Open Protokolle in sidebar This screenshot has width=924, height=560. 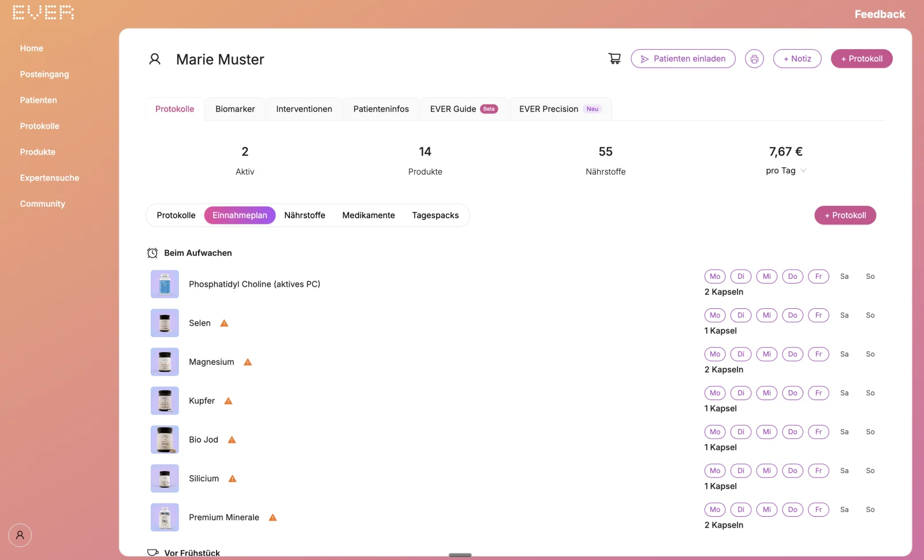click(39, 126)
